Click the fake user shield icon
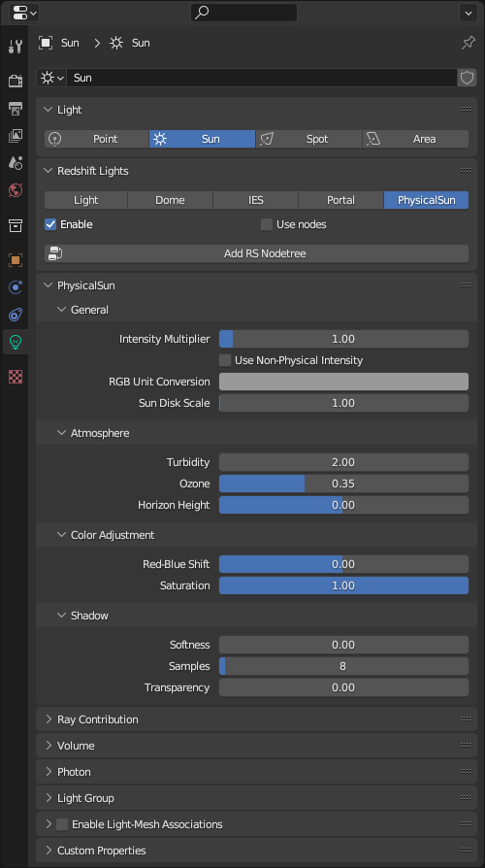 pyautogui.click(x=467, y=78)
